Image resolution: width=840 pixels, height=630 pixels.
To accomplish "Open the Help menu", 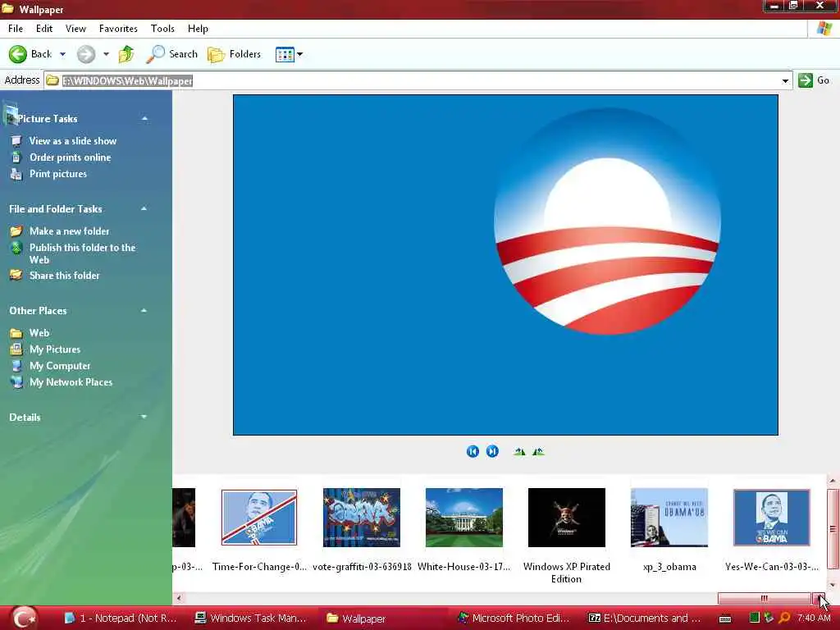I will [198, 29].
